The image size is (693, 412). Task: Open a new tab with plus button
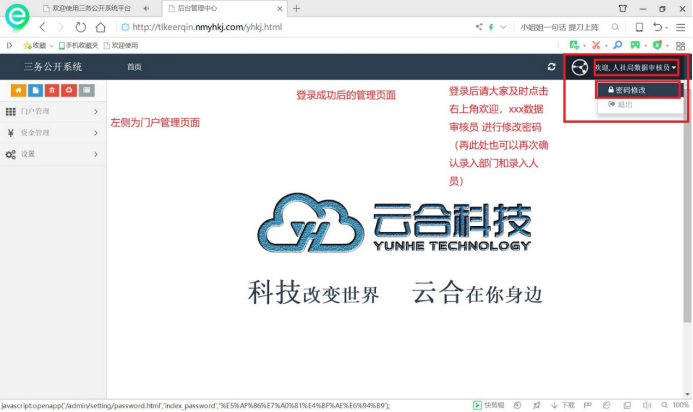[297, 8]
